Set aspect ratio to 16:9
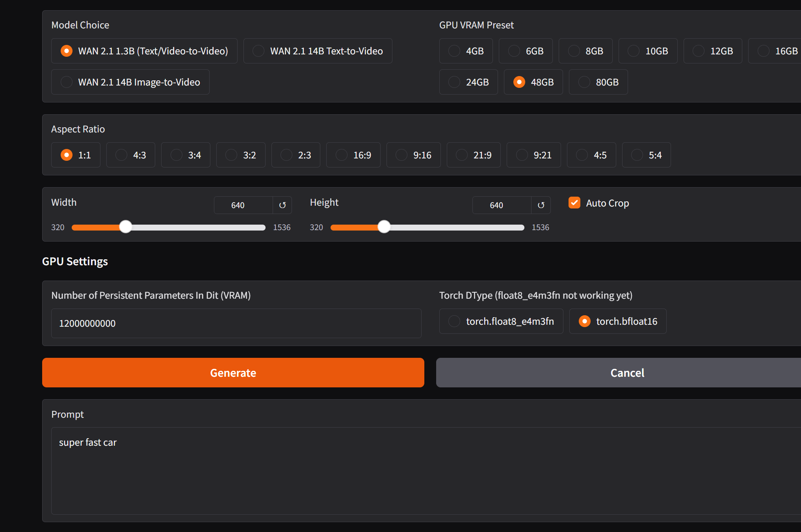The width and height of the screenshot is (801, 532). point(342,155)
